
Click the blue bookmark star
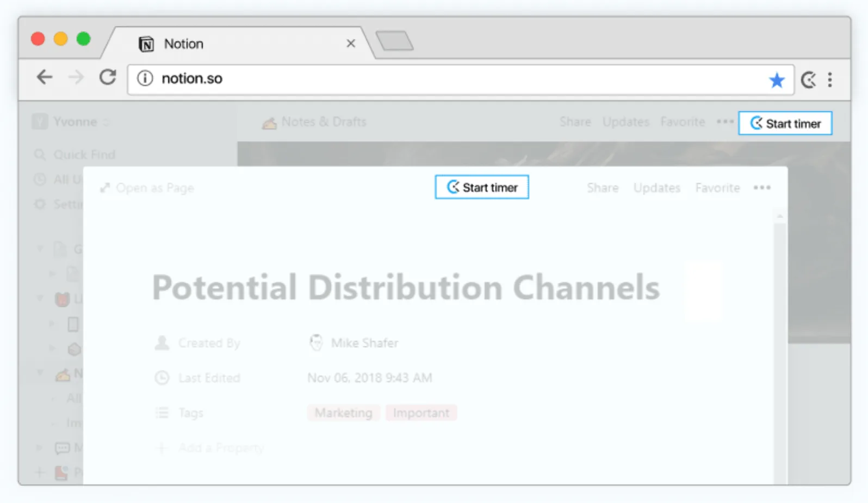(776, 80)
